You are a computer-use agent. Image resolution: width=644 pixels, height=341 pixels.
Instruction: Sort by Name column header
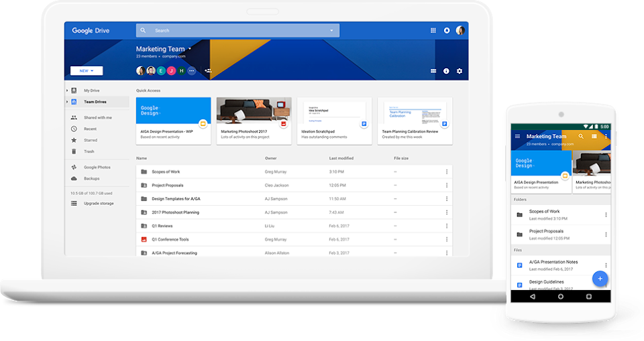click(142, 158)
